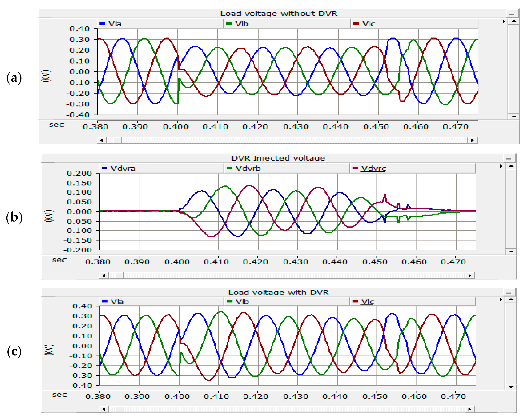The height and width of the screenshot is (420, 528).
Task: Select the 'Load voltage without DVR' title bar
Action: (279, 14)
